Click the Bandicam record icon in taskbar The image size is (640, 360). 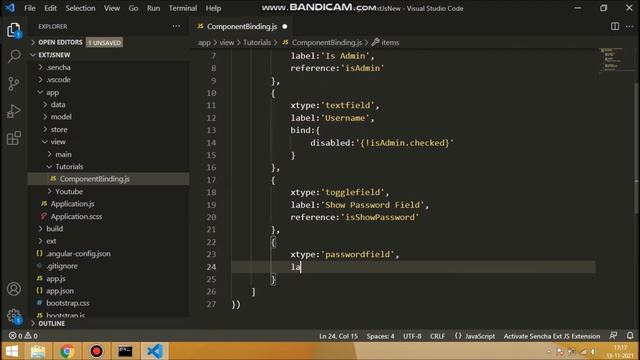click(x=96, y=351)
